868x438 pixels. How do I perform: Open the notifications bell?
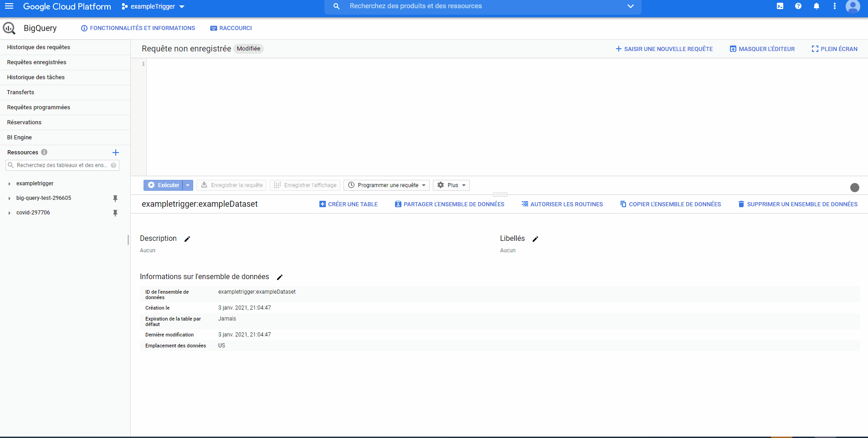tap(817, 6)
